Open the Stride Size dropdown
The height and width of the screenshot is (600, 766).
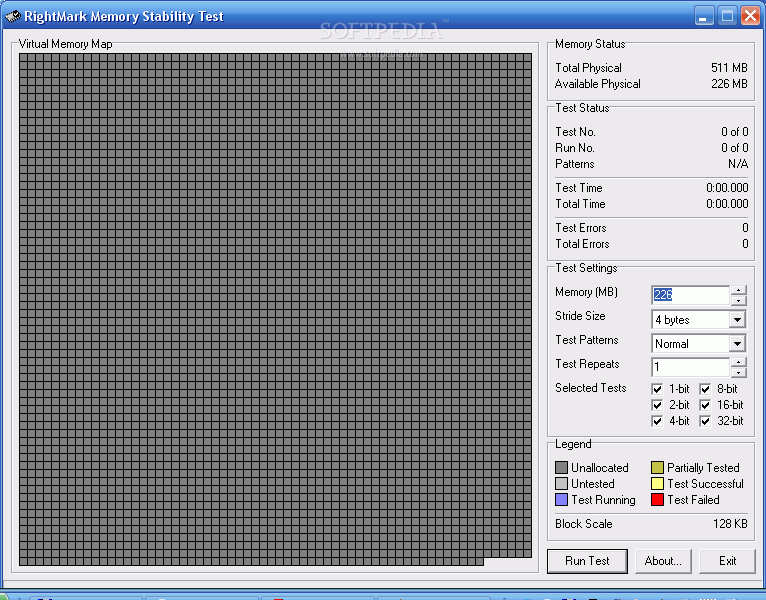tap(737, 320)
